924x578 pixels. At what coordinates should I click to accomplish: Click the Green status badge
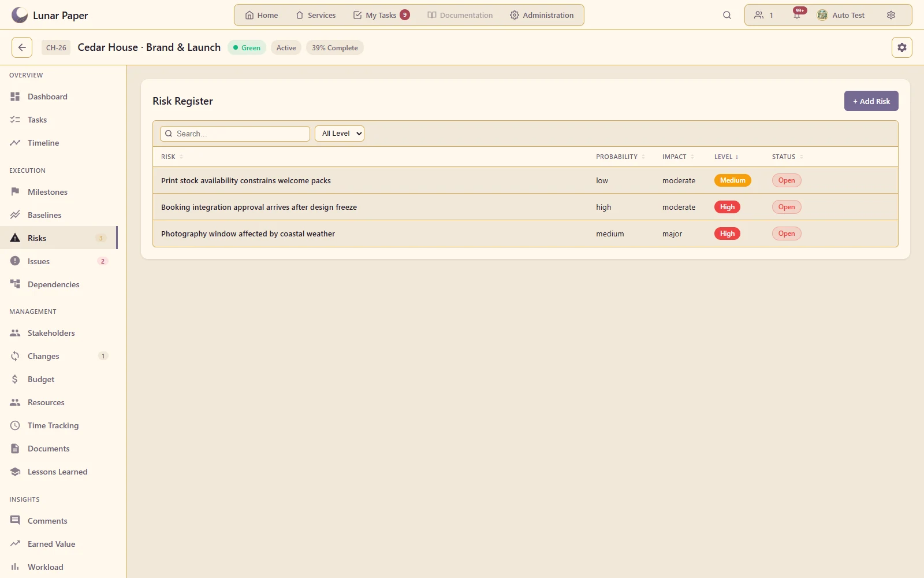tap(247, 48)
